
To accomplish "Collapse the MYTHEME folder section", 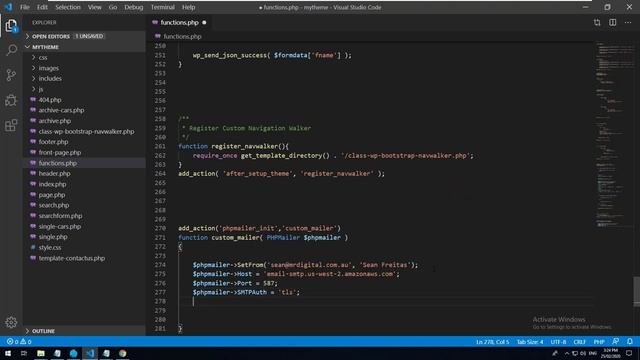I will pos(84,47).
